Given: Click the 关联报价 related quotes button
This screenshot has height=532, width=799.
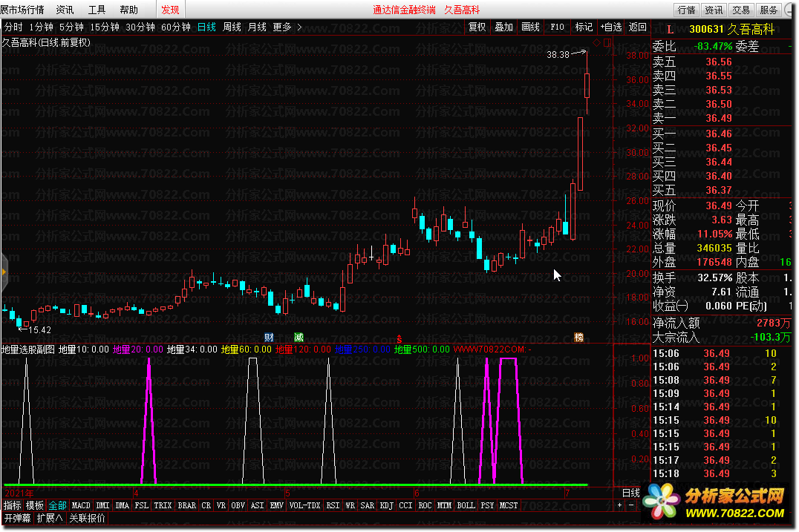Looking at the screenshot, I should [87, 518].
